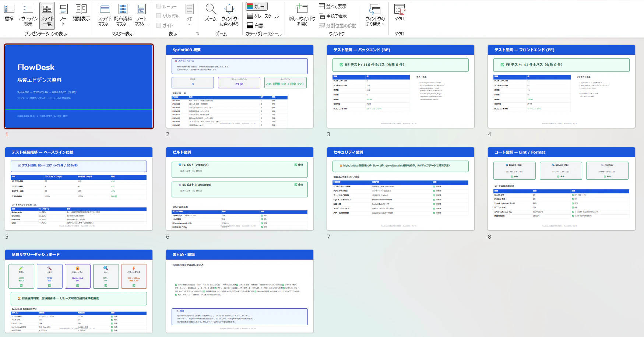Image resolution: width=644 pixels, height=337 pixels.
Task: Select カラー (Color) display mode
Action: coord(257,6)
